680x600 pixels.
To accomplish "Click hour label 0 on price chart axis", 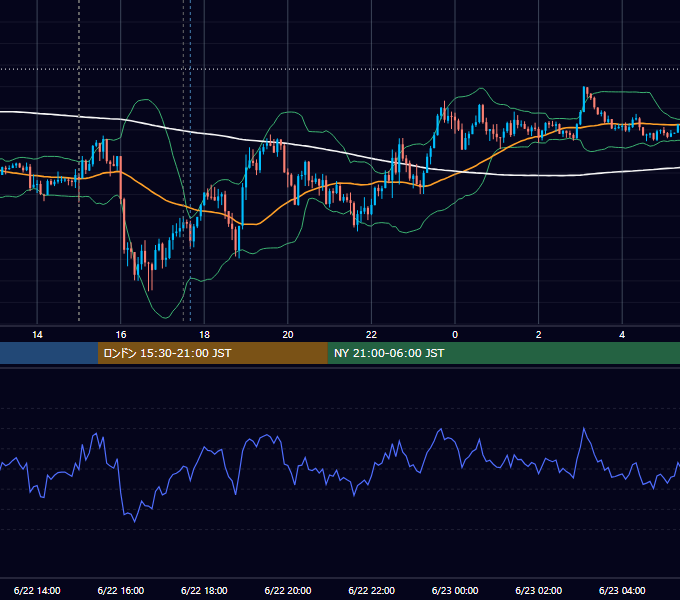I will 455,335.
